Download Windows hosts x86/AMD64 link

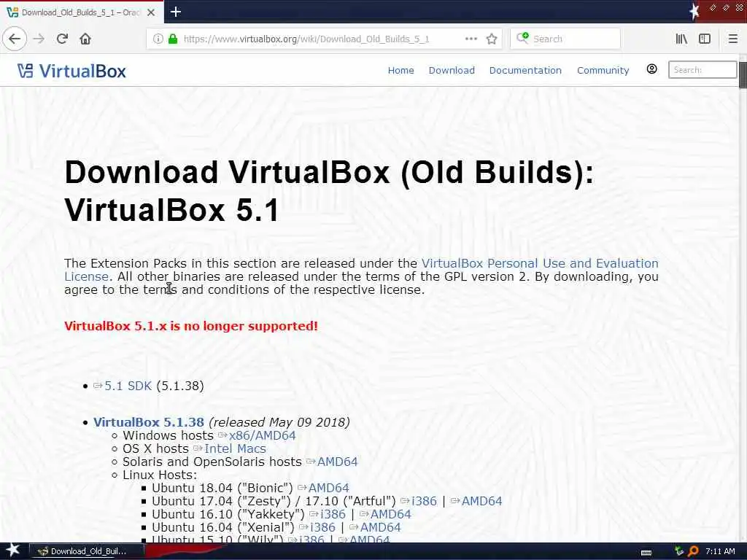click(x=262, y=435)
